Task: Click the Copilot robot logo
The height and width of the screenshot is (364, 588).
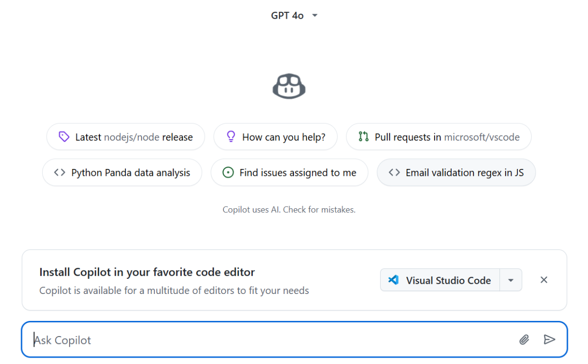Action: click(x=289, y=86)
